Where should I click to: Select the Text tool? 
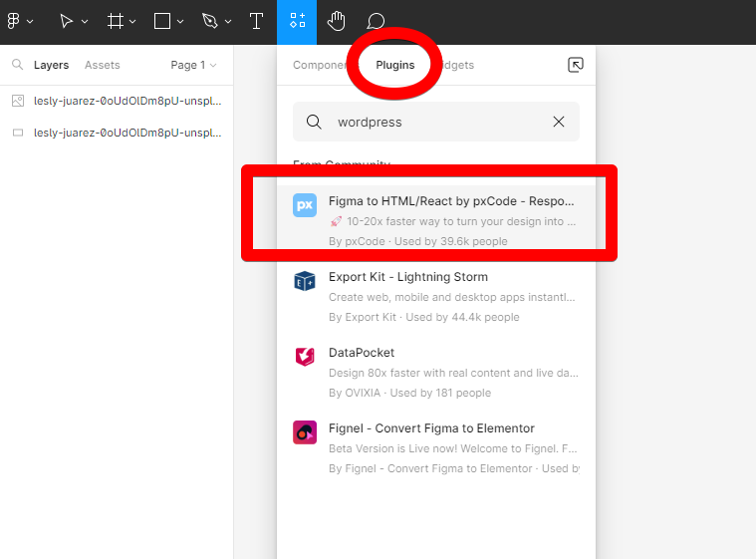[256, 21]
